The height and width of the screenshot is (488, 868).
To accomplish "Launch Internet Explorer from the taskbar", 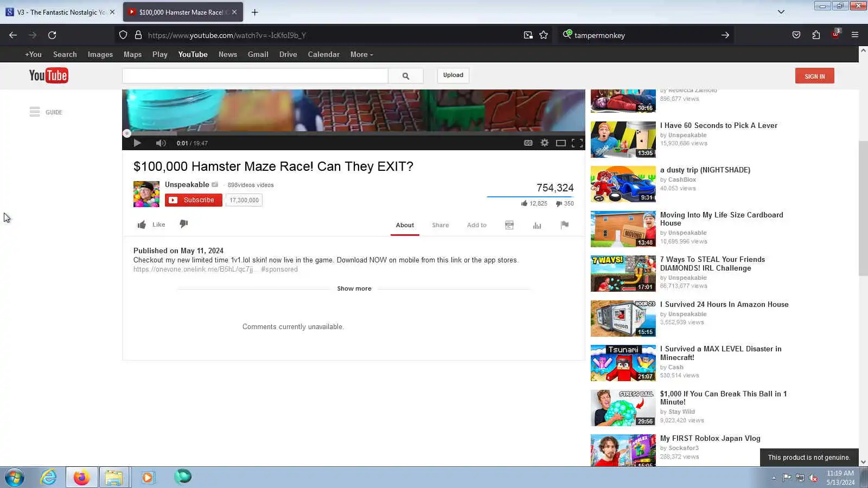I will pyautogui.click(x=49, y=478).
